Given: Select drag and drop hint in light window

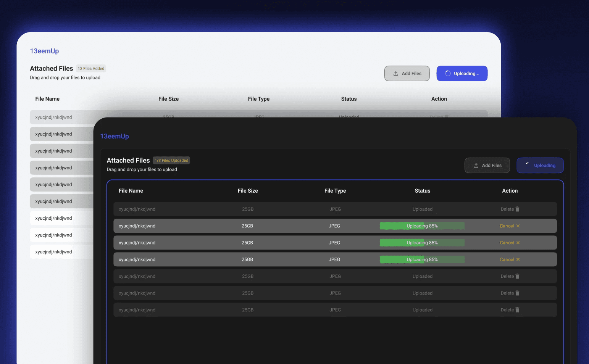Looking at the screenshot, I should point(65,77).
